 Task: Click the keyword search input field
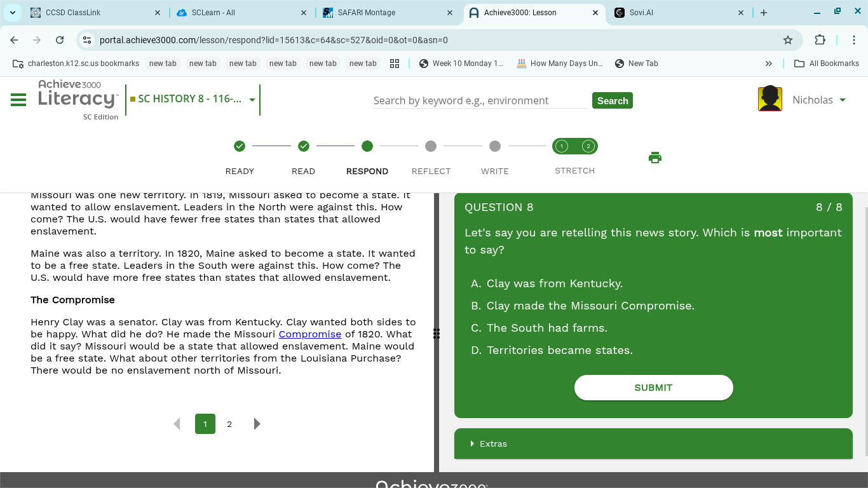(x=480, y=100)
